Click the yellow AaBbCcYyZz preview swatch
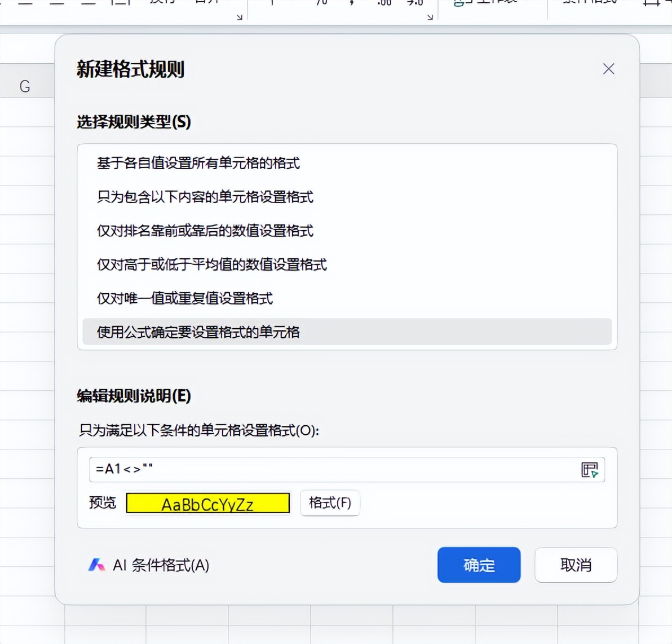This screenshot has width=672, height=644. pos(208,504)
